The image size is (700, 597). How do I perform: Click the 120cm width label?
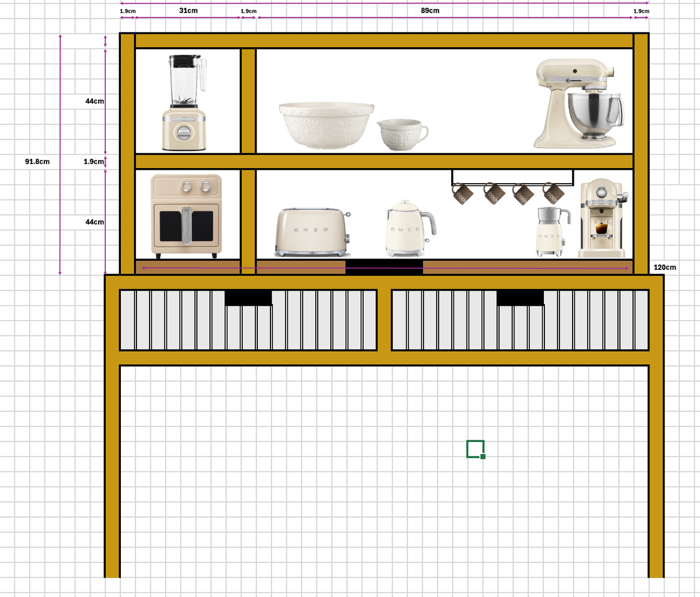(x=664, y=267)
